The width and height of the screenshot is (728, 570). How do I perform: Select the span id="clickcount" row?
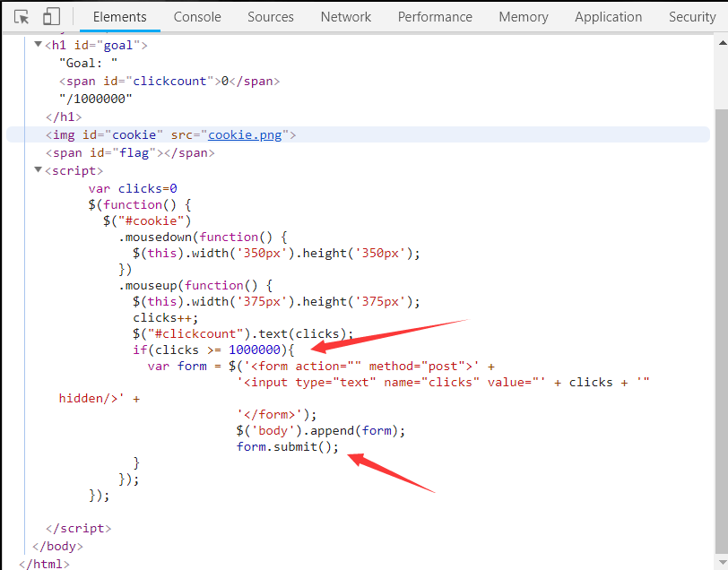coord(169,81)
